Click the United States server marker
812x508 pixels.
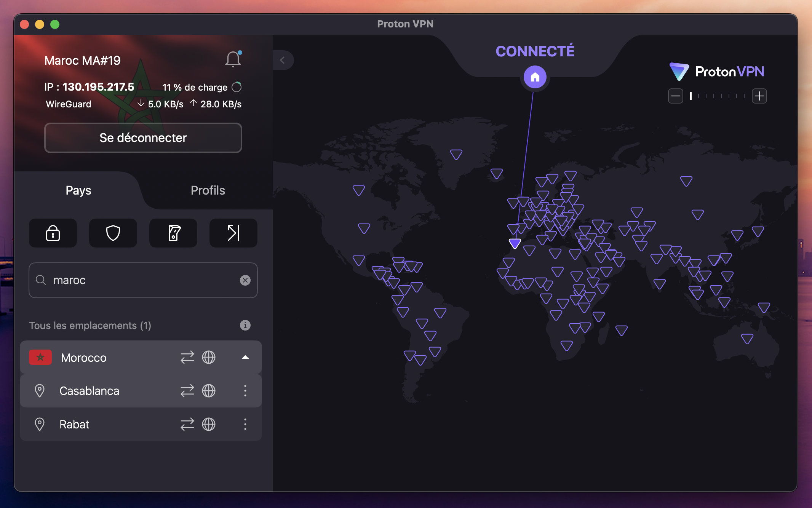[364, 228]
